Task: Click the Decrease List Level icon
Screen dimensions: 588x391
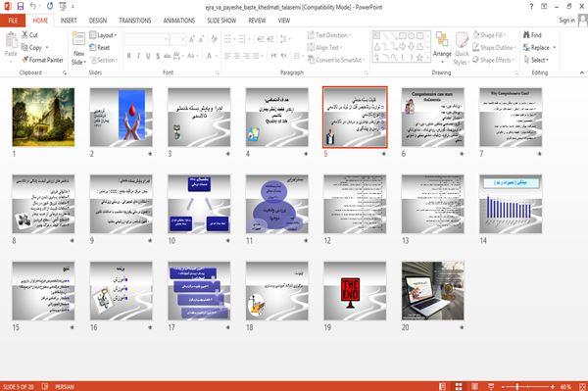Action: (261, 39)
